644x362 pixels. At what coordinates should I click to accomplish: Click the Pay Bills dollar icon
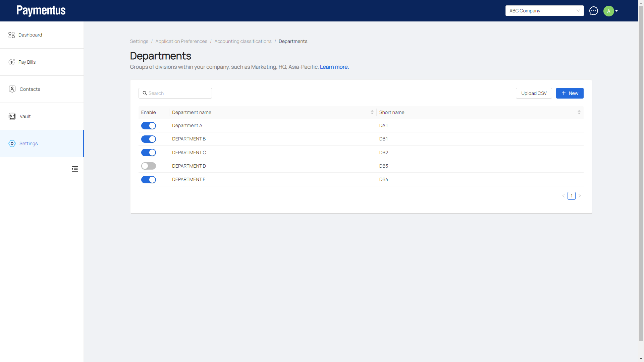[12, 62]
